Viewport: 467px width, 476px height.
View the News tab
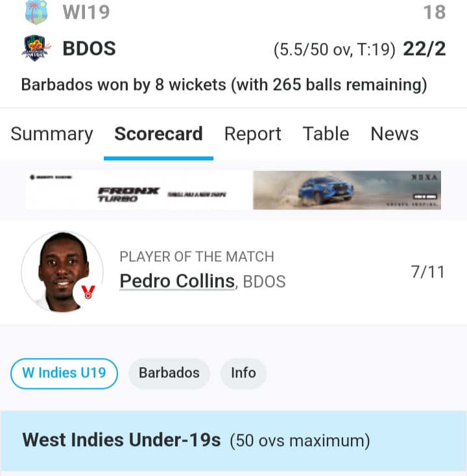tap(394, 134)
